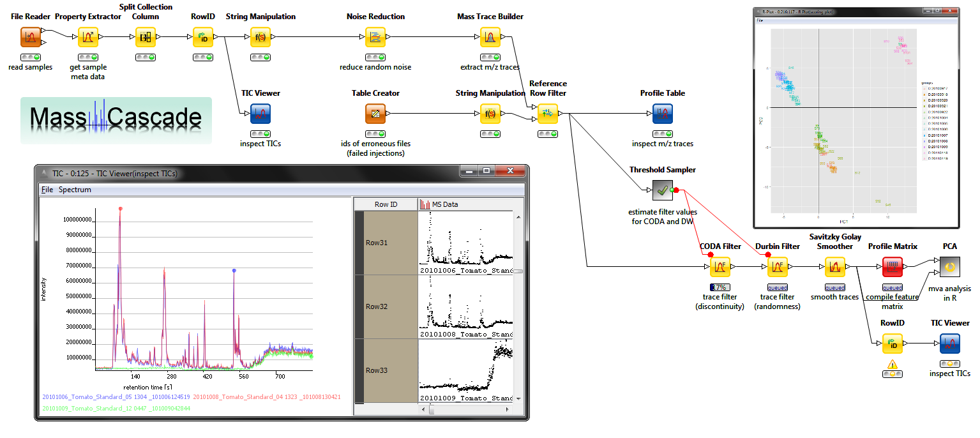This screenshot has width=980, height=438.
Task: Click the Table Creator node icon
Action: 375,114
